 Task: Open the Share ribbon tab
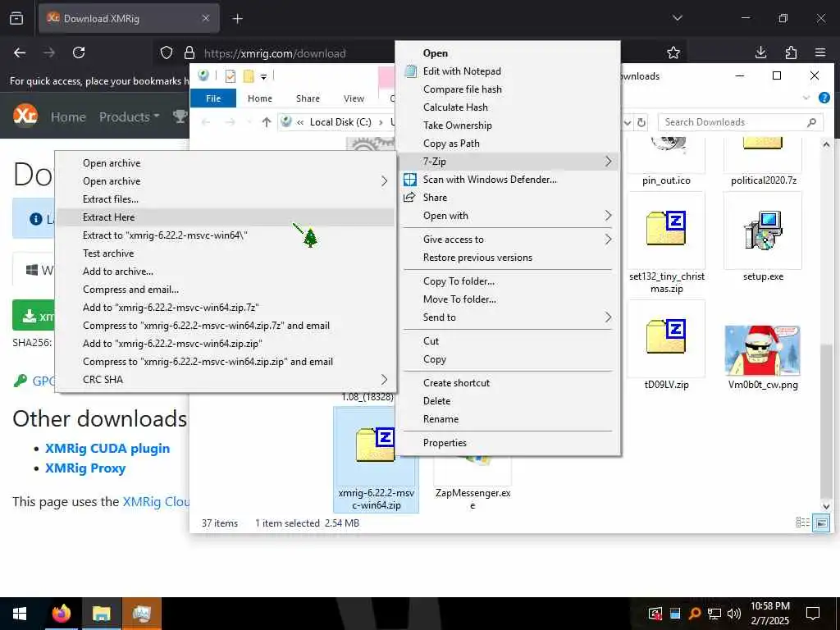click(308, 98)
